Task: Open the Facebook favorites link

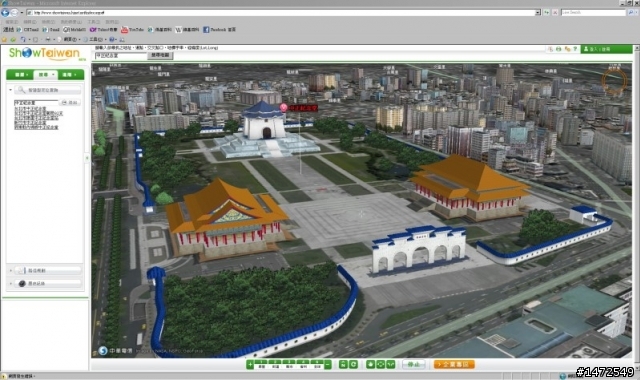Action: [220, 30]
